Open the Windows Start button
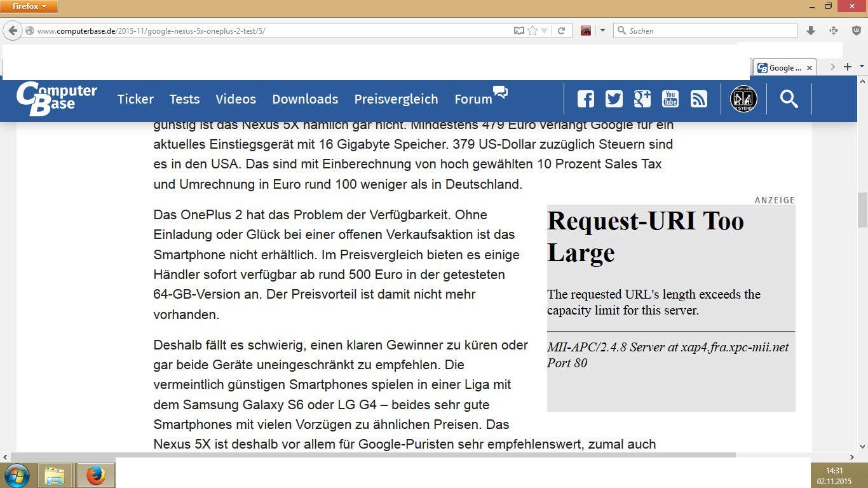The image size is (868, 488). 17,475
